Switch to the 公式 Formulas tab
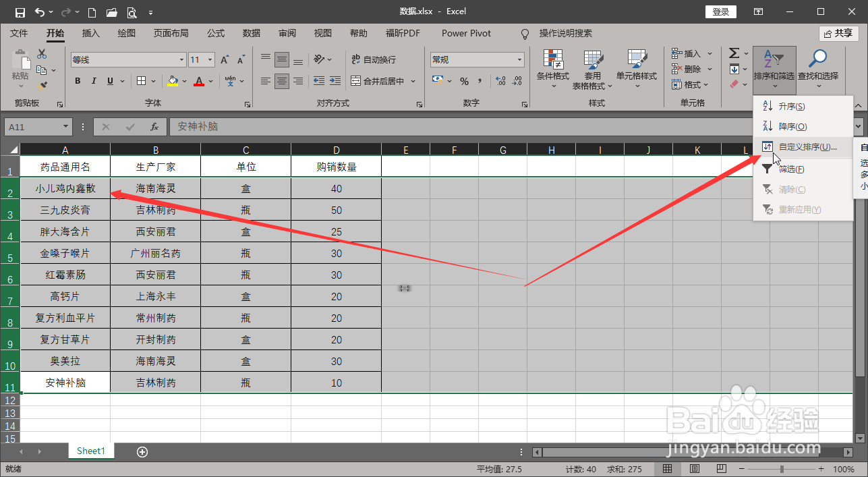The height and width of the screenshot is (477, 868). (x=216, y=33)
